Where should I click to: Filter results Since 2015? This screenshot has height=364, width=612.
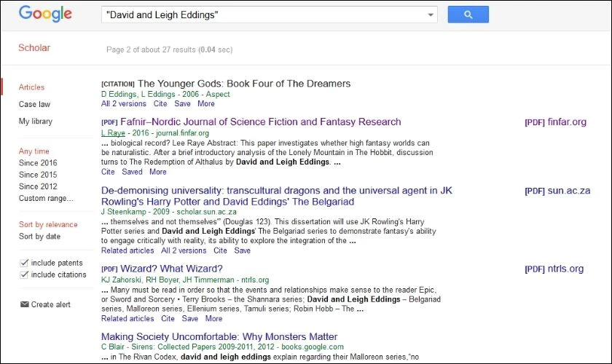[38, 175]
